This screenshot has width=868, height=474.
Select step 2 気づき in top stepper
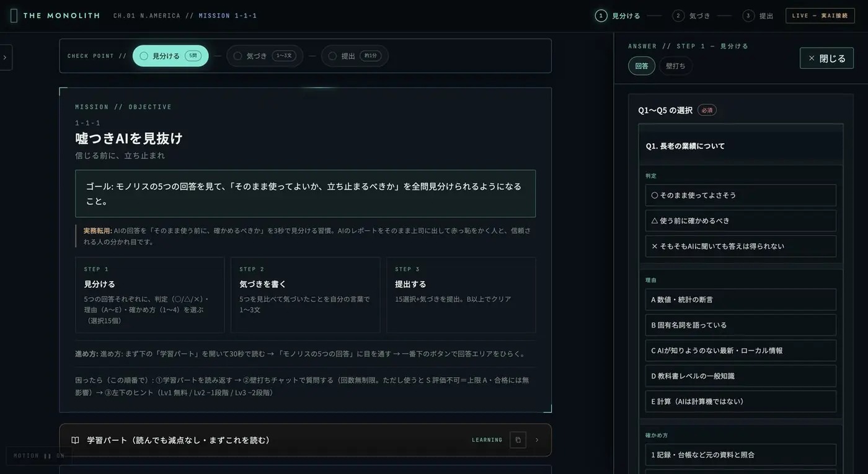[x=691, y=16]
